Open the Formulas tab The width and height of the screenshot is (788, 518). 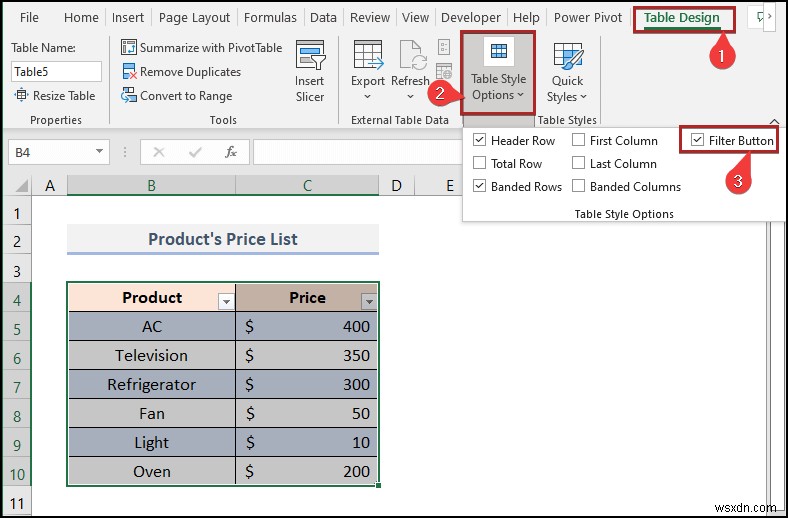coord(270,18)
